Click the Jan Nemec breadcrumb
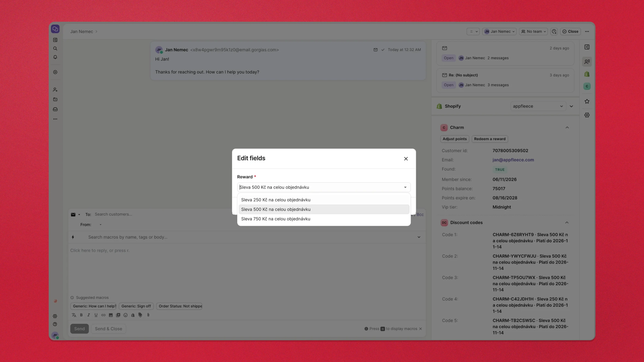Image resolution: width=644 pixels, height=362 pixels. tap(82, 32)
